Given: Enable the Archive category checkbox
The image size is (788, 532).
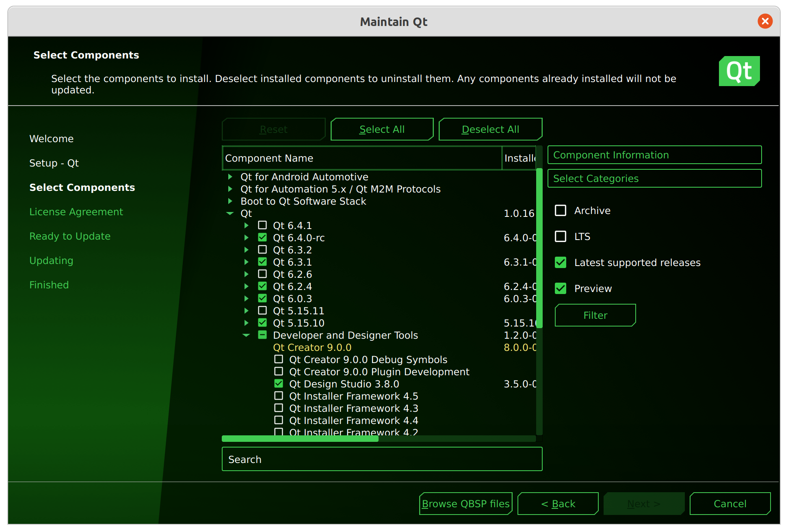Looking at the screenshot, I should (x=561, y=210).
